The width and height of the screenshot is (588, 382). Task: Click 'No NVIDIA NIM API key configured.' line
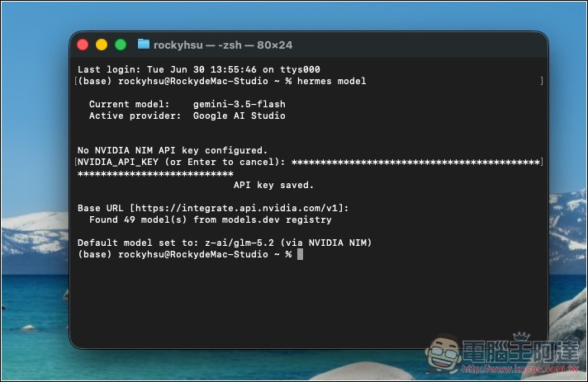click(x=173, y=150)
